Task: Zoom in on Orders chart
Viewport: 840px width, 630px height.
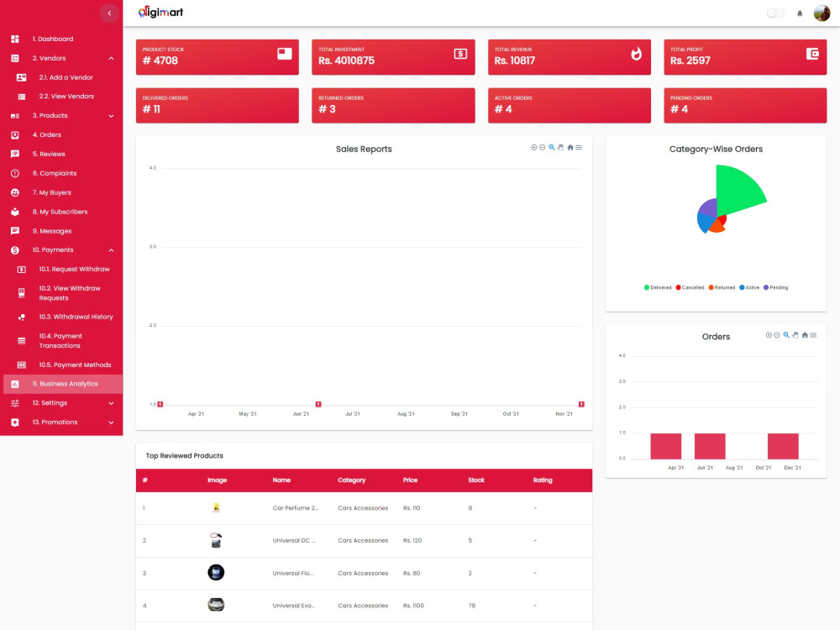Action: click(x=769, y=335)
